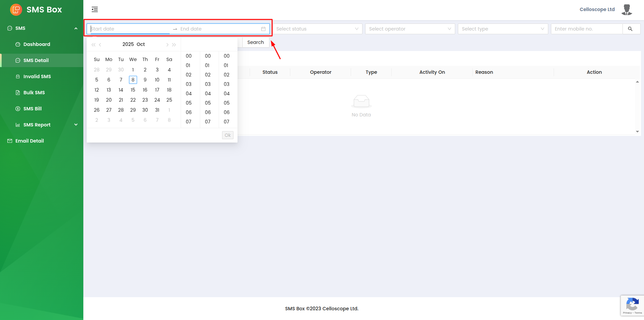Jump to next year with double-right arrow
Viewport: 644px width, 320px height.
[x=174, y=45]
